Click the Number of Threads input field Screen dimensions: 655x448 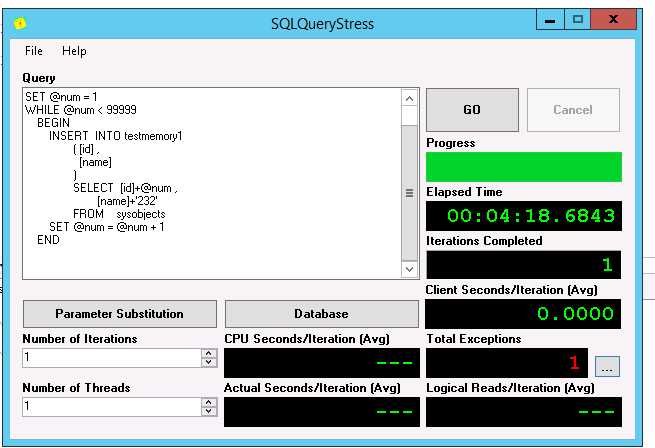coord(112,407)
